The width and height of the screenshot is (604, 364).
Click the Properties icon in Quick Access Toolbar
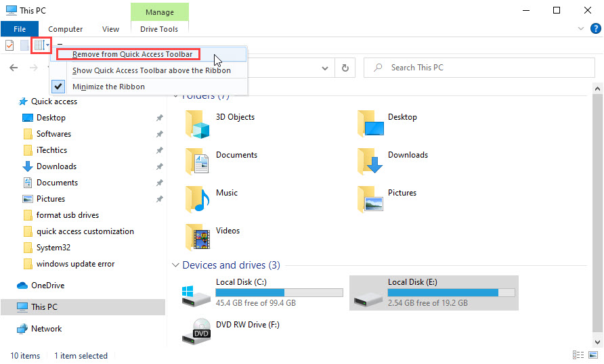(9, 45)
